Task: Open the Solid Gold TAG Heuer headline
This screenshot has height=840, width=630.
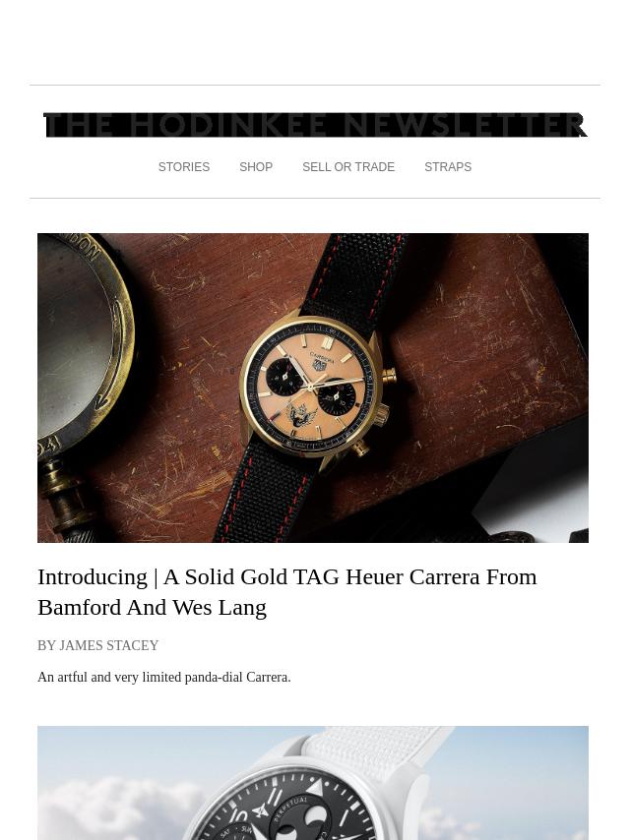Action: coord(286,592)
